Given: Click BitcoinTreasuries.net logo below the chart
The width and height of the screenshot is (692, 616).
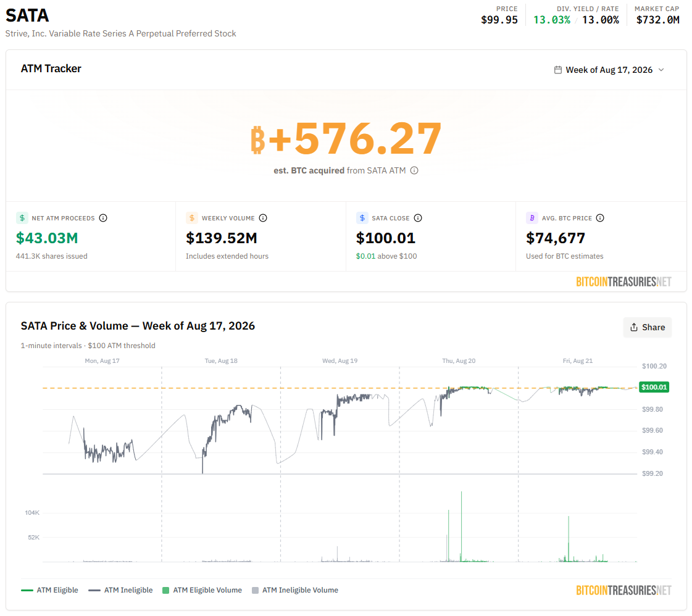Looking at the screenshot, I should pyautogui.click(x=623, y=591).
